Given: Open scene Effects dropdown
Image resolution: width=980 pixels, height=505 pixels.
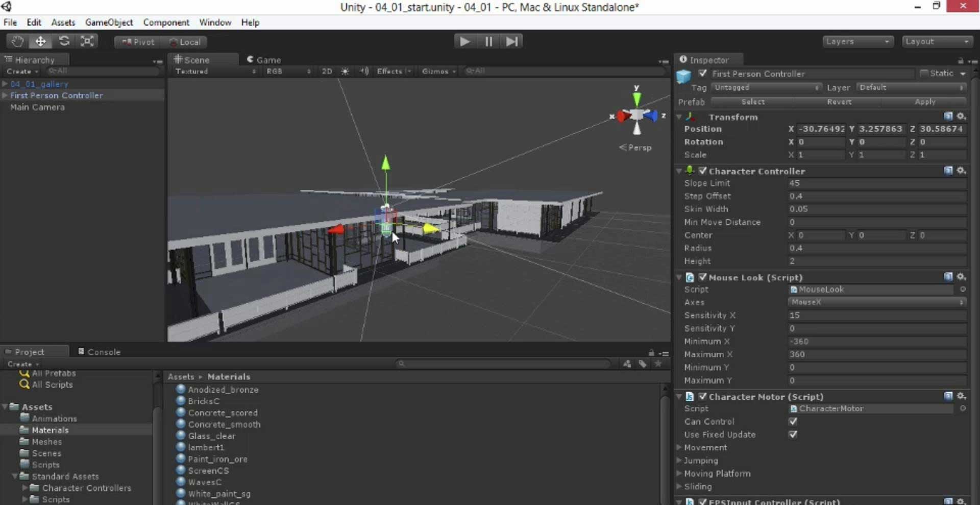Looking at the screenshot, I should pyautogui.click(x=394, y=71).
